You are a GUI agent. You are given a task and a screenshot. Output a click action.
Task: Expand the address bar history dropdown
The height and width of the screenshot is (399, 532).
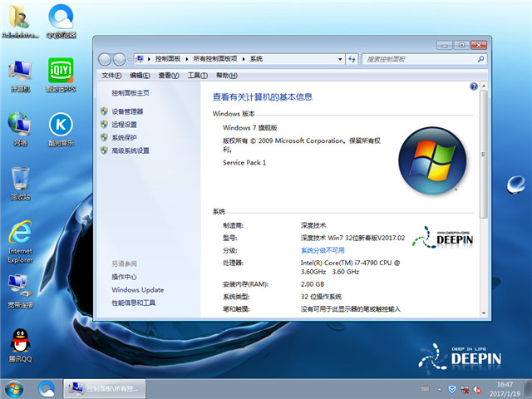[340, 59]
